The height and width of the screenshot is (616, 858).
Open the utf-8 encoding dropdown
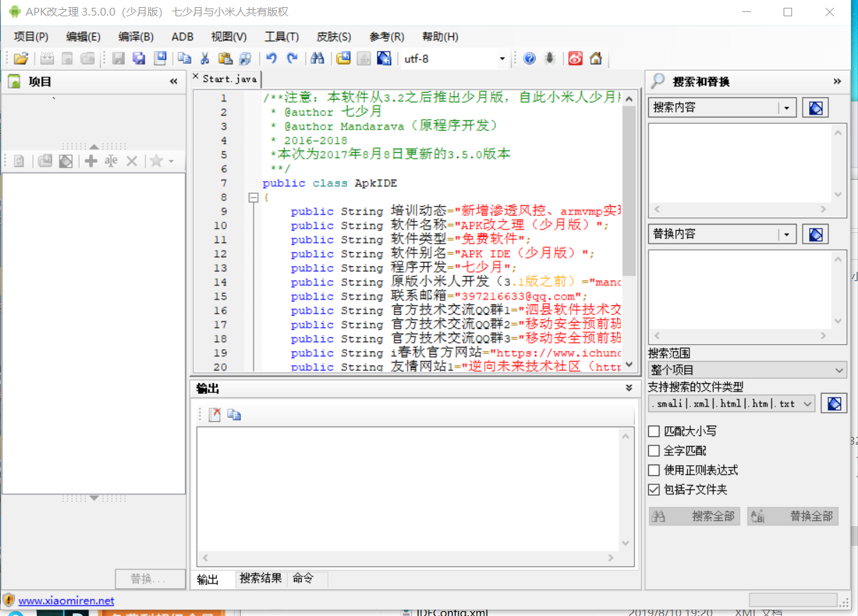[x=502, y=59]
